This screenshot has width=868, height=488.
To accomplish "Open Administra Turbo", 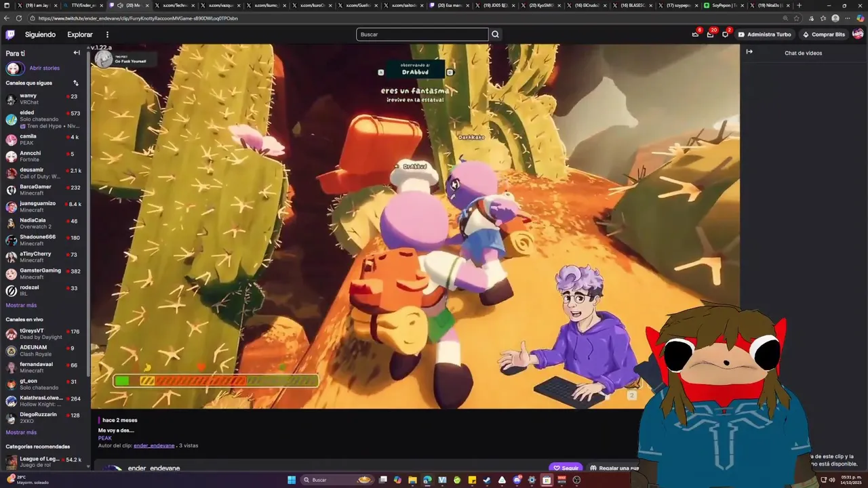I will point(764,35).
